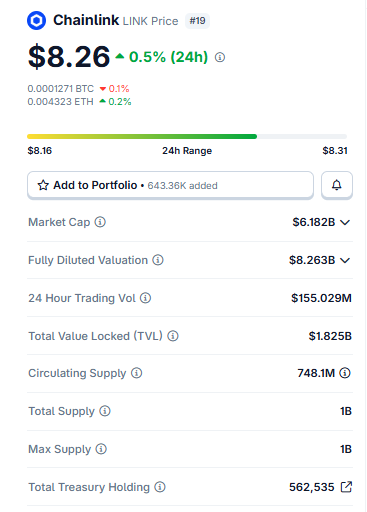367x512 pixels.
Task: Click the 24h Range label
Action: pos(187,151)
